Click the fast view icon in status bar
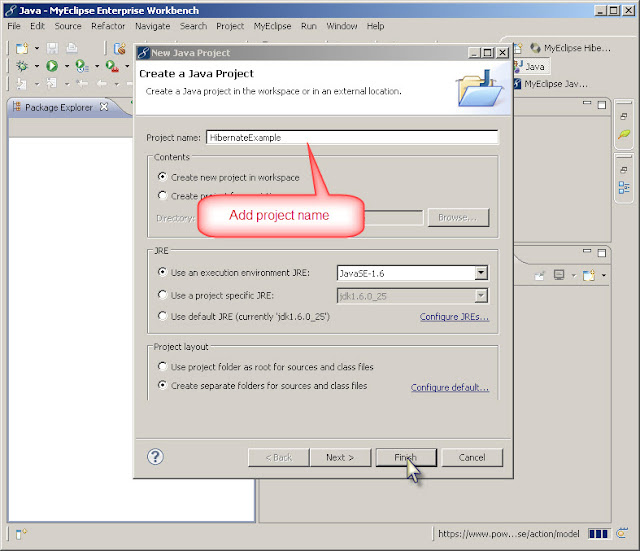 tap(21, 533)
